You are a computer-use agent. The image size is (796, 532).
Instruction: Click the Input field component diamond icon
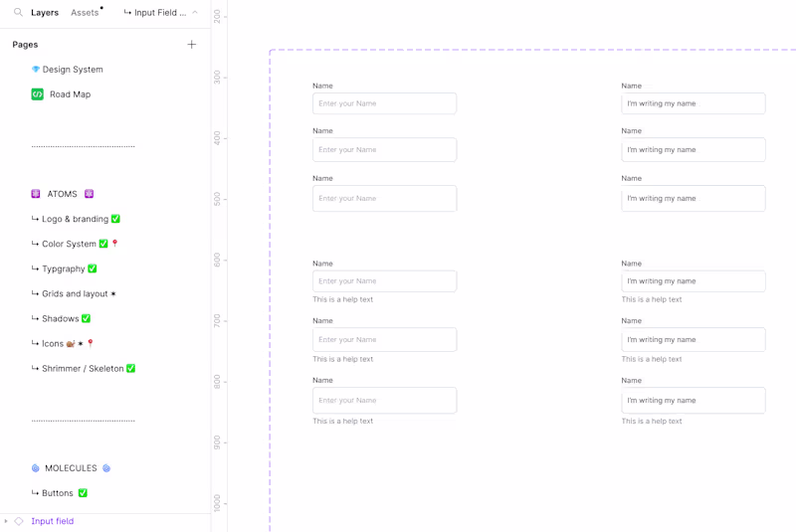click(19, 521)
